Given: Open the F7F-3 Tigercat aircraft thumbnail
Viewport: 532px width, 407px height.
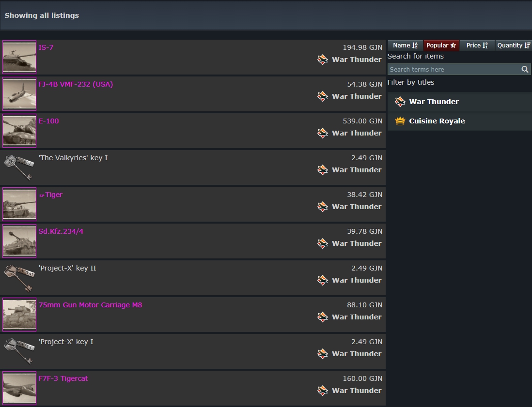Looking at the screenshot, I should [19, 388].
